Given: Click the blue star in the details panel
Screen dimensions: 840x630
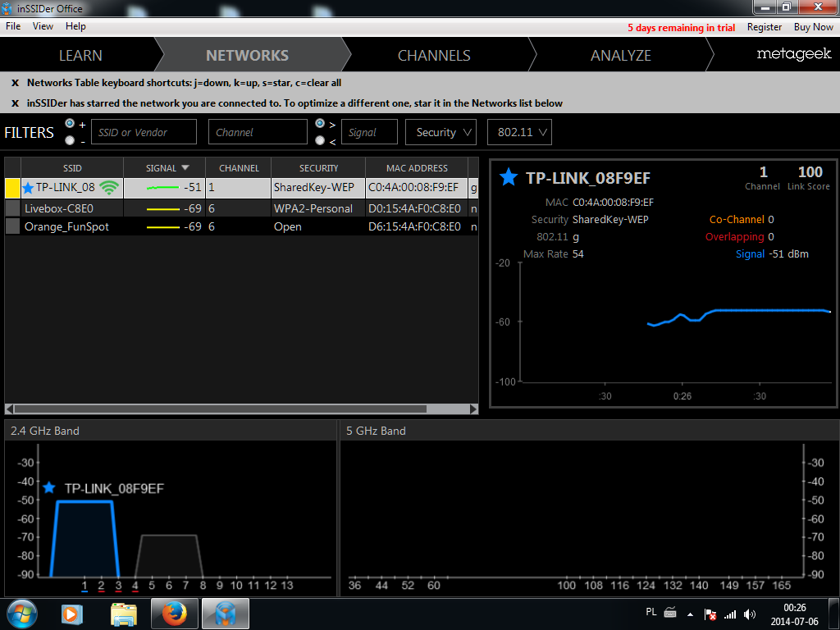Looking at the screenshot, I should click(x=509, y=177).
